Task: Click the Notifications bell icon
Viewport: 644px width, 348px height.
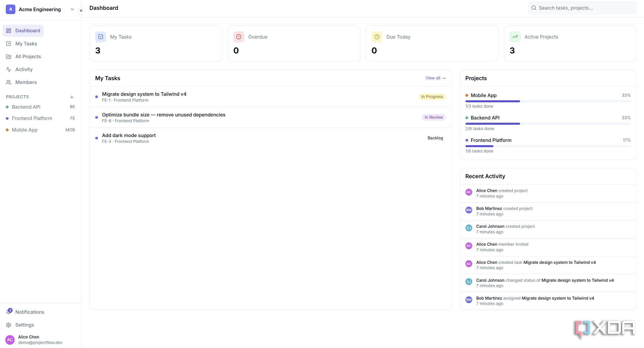Action: tap(8, 312)
